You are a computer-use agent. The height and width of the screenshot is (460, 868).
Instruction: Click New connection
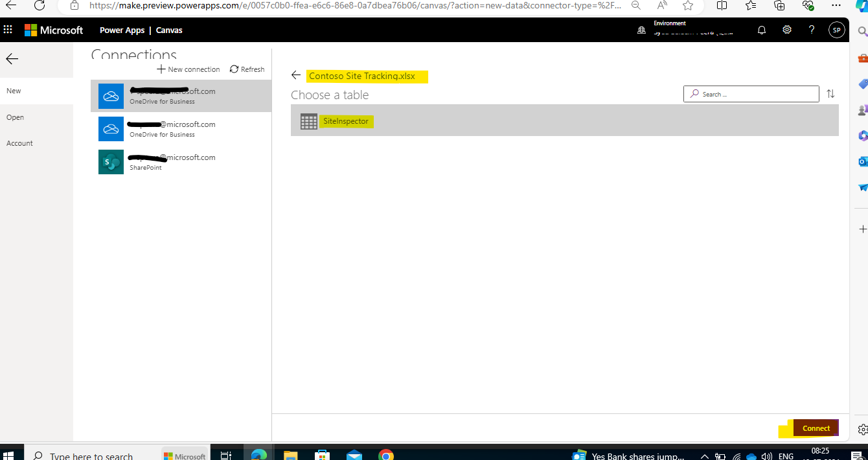[x=188, y=69]
